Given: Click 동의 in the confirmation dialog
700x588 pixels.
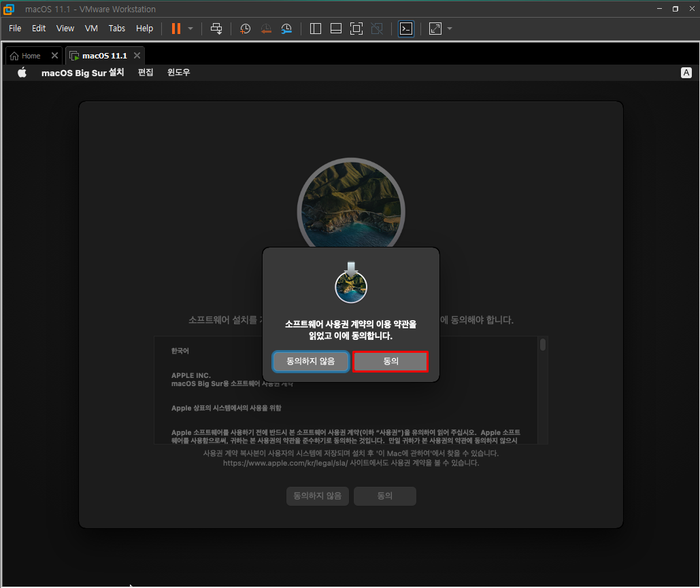Looking at the screenshot, I should click(390, 362).
